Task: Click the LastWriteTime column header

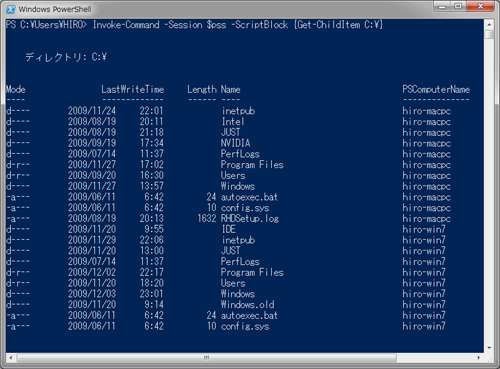Action: [133, 89]
